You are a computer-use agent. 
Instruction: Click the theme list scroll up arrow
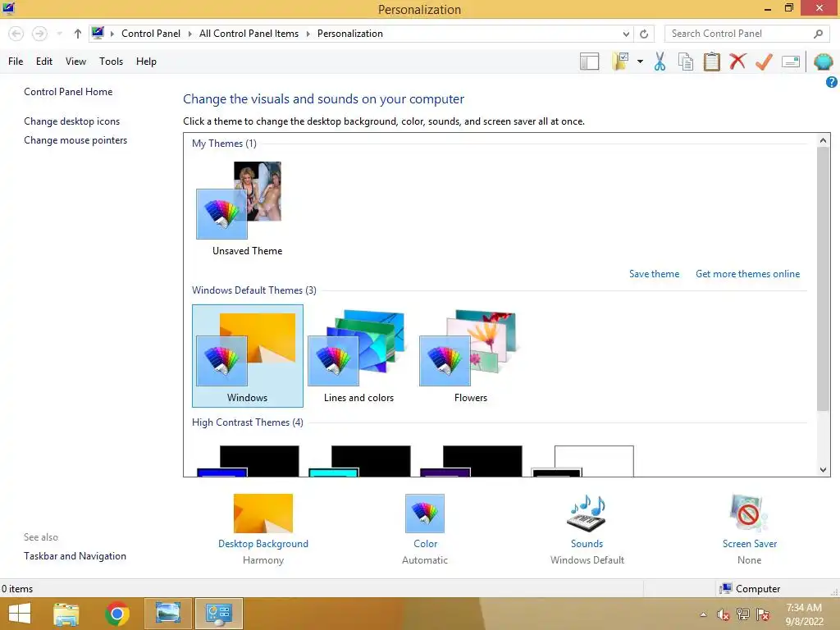tap(823, 140)
